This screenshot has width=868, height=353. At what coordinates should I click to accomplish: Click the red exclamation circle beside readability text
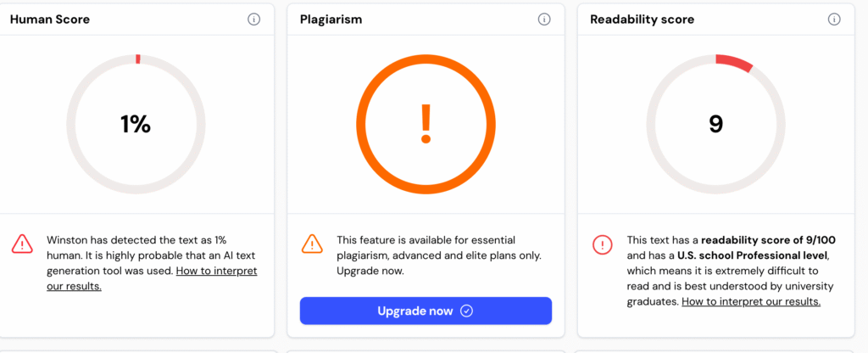[603, 244]
